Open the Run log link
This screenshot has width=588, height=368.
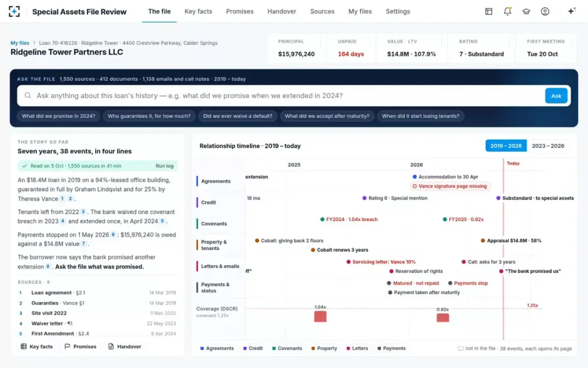(165, 166)
